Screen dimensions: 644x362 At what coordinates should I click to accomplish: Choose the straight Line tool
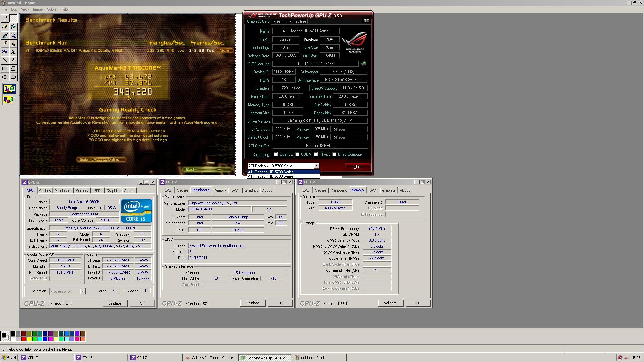point(5,60)
